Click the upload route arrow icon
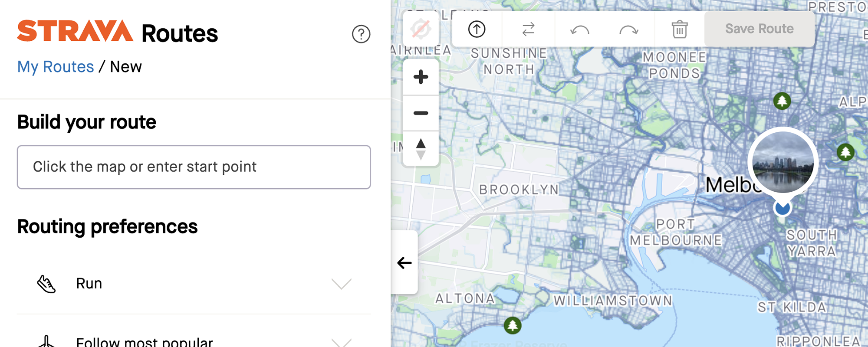 [477, 29]
